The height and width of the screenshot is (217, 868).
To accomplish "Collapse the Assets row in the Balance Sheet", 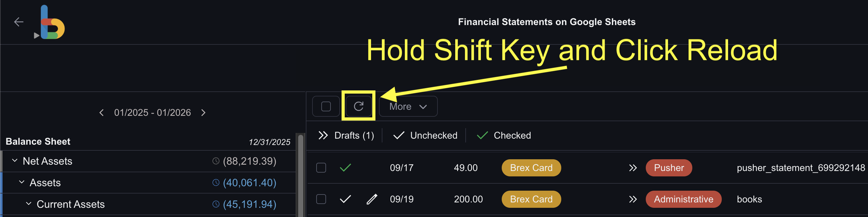I will click(22, 182).
